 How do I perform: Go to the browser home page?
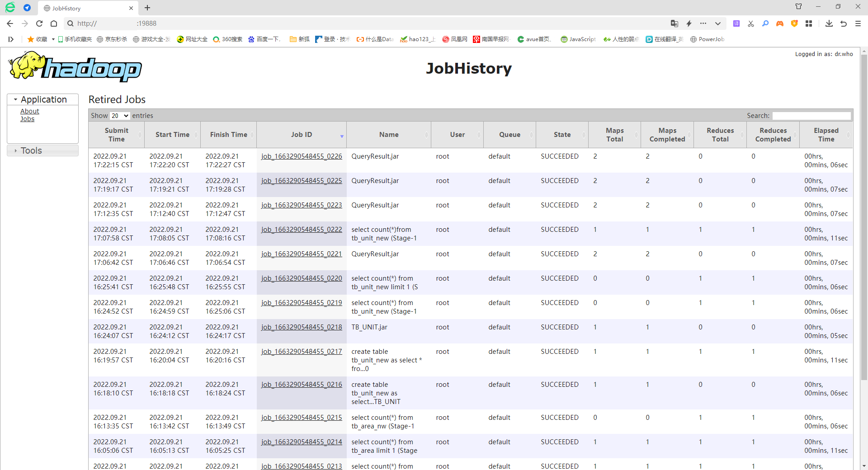(x=54, y=23)
